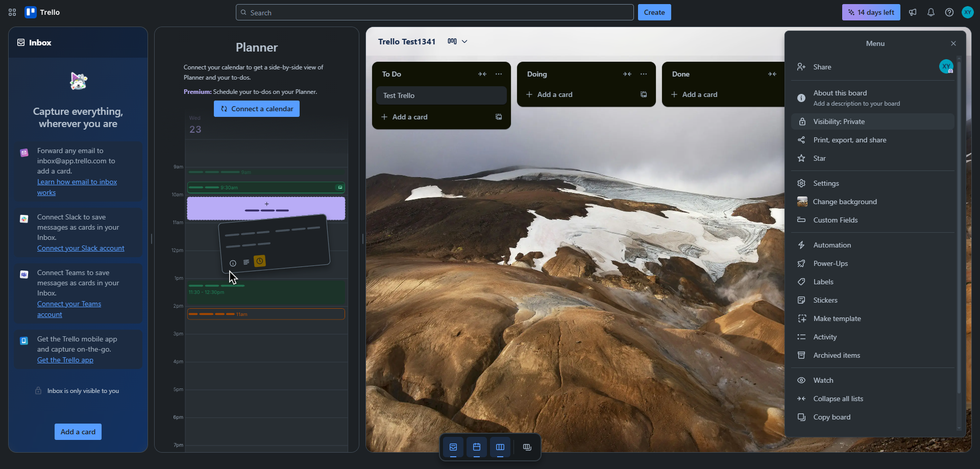Open the XY account avatar in header
The width and height of the screenshot is (980, 469).
point(968,12)
